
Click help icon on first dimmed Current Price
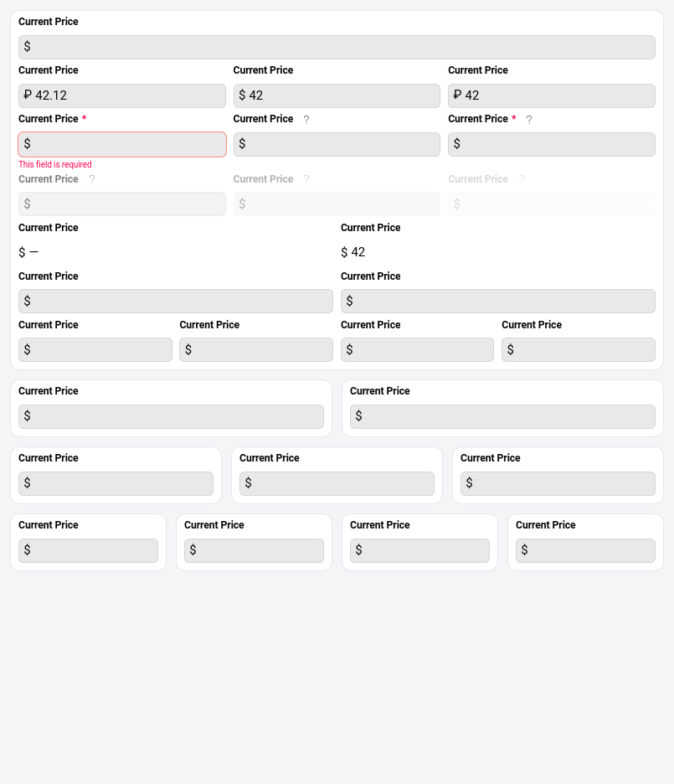click(x=92, y=179)
